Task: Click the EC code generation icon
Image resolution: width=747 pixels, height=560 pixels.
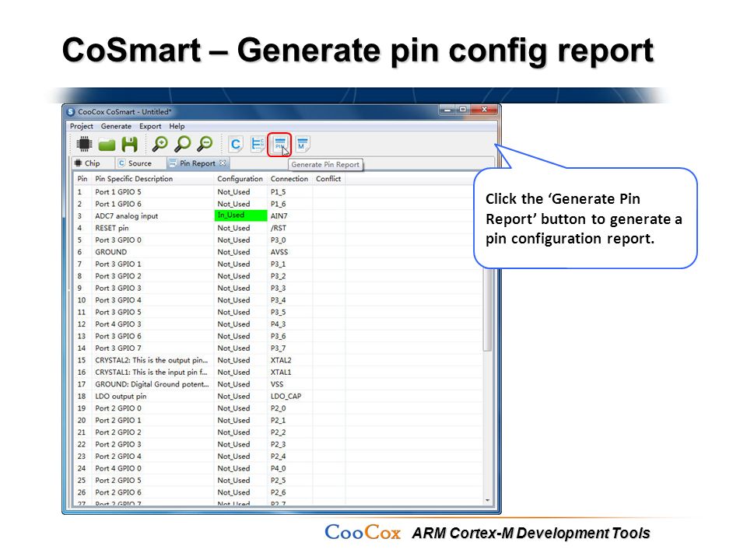Action: 258,145
